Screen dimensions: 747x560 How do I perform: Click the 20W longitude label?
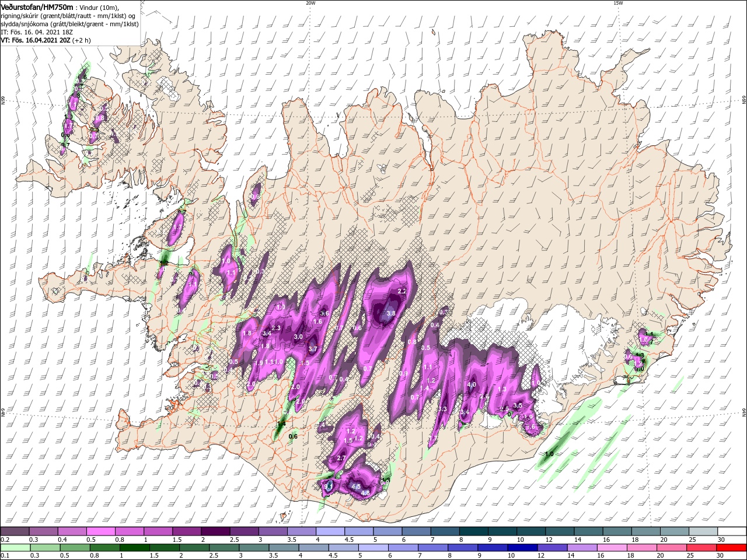(310, 3)
